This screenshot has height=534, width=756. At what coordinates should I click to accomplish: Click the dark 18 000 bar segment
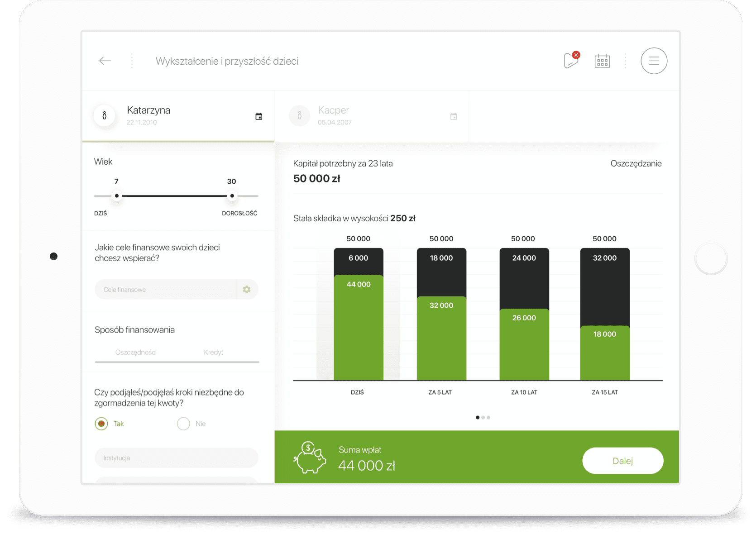[x=441, y=272]
